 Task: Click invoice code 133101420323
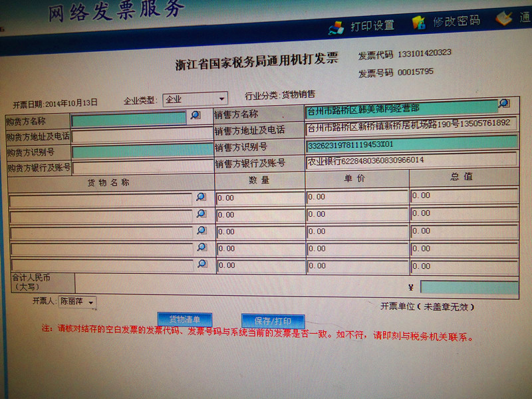tap(424, 53)
